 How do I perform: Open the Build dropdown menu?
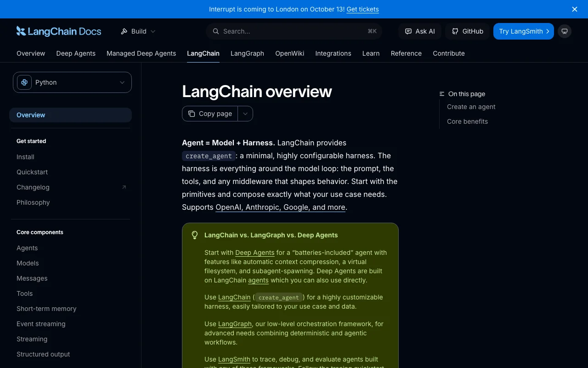tap(138, 31)
